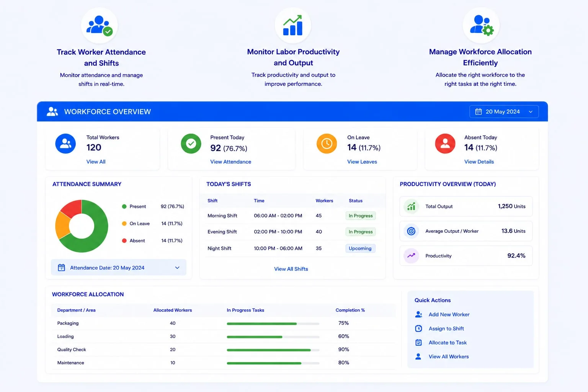Click the Add New Worker icon
The image size is (588, 392).
click(x=418, y=314)
